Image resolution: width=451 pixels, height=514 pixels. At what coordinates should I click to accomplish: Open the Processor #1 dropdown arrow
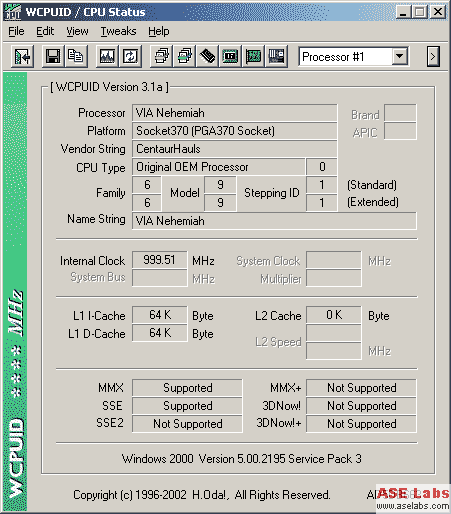(x=399, y=56)
